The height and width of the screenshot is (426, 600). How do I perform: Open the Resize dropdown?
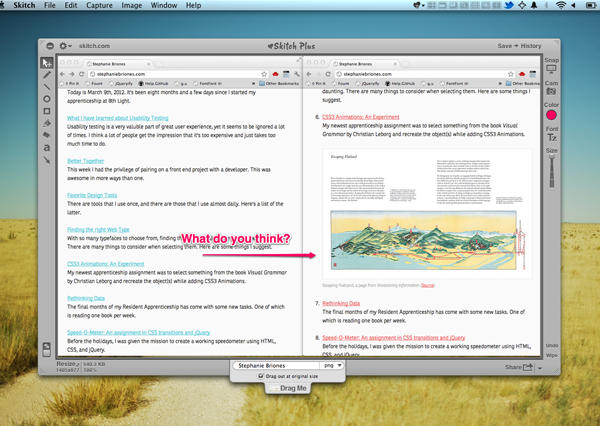click(x=68, y=364)
